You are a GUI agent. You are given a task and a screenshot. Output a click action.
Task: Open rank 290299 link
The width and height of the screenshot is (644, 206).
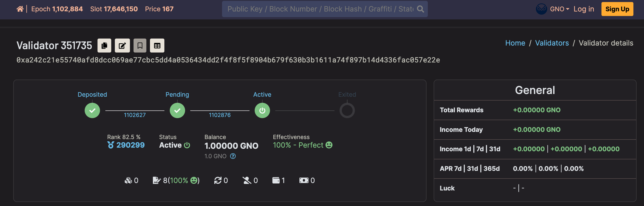coord(130,145)
